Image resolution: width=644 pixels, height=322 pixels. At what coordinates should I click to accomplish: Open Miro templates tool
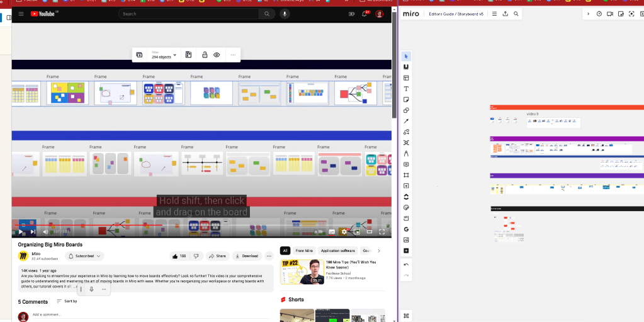click(406, 78)
